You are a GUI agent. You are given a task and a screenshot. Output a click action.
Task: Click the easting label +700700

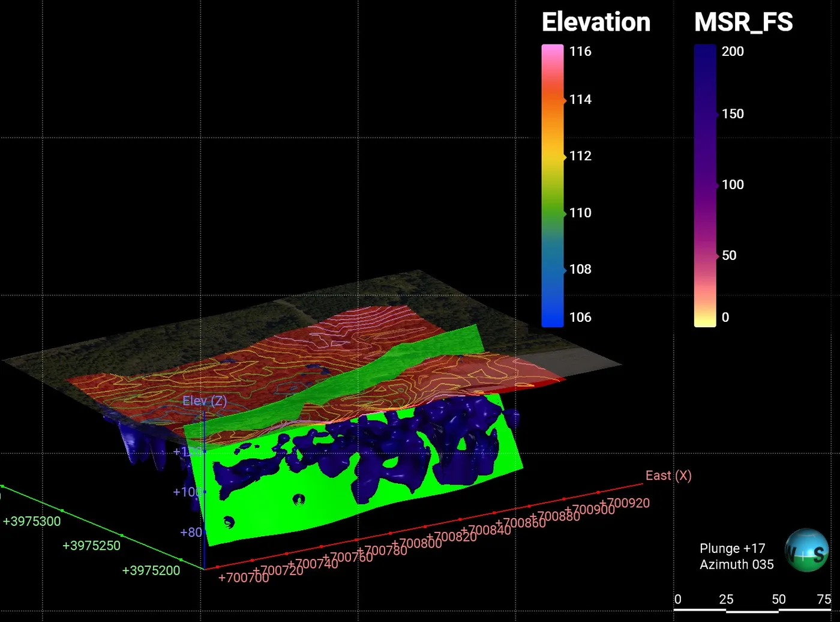244,578
